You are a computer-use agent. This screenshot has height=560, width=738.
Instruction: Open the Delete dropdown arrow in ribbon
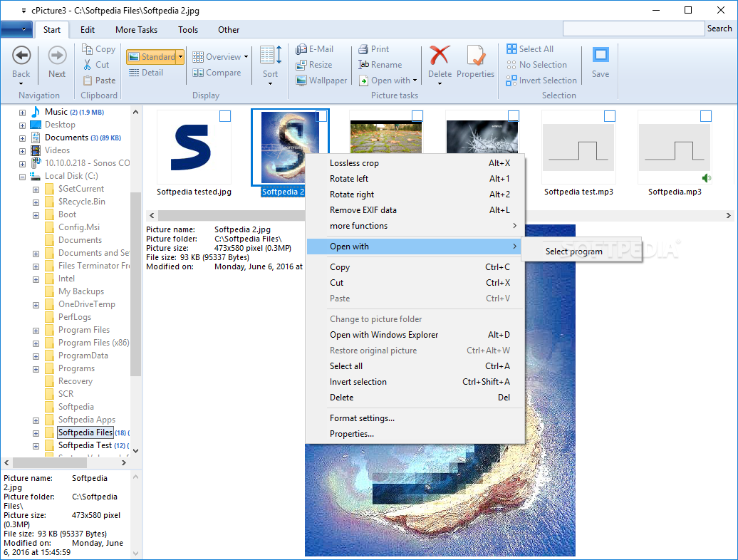(440, 84)
